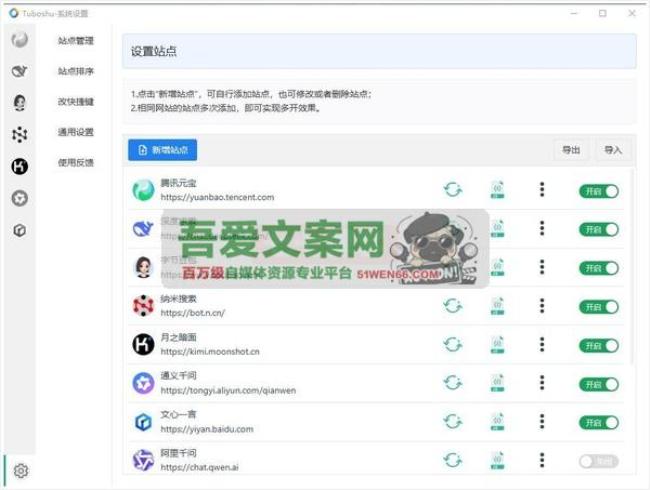Disable the 通义千问 site toggle

click(599, 384)
